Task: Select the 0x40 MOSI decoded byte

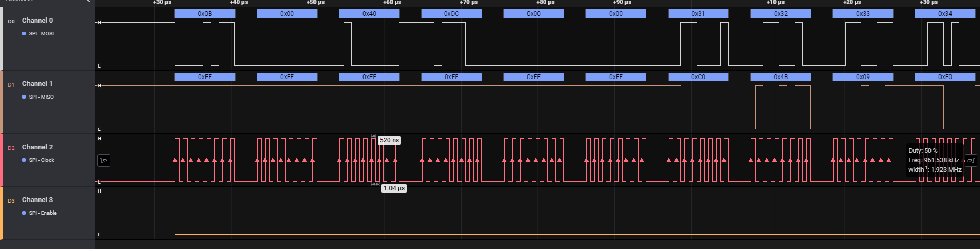Action: coord(369,14)
